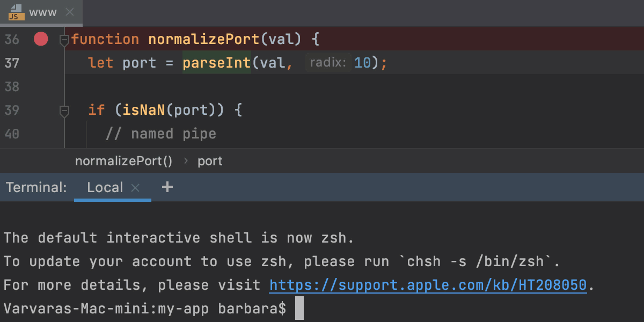Open a new terminal session via plus icon
644x322 pixels.
[167, 187]
